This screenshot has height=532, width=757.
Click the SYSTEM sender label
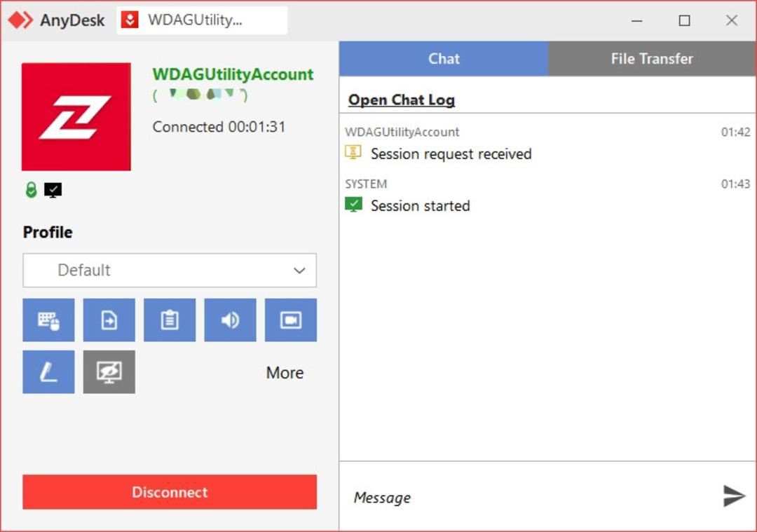point(366,184)
